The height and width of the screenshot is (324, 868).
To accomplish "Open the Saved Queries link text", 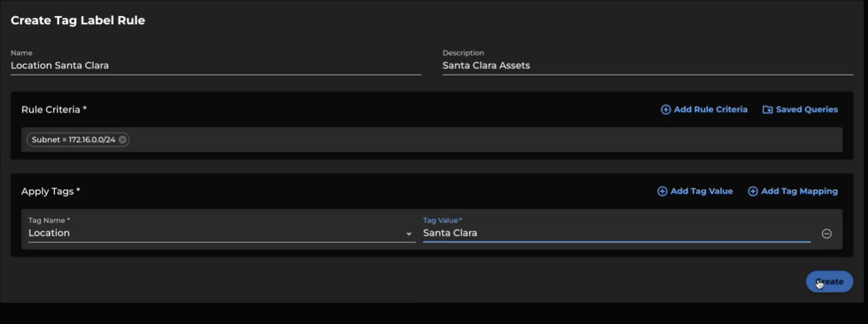I will [807, 109].
